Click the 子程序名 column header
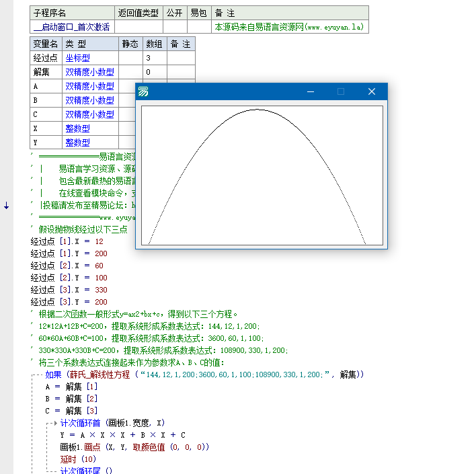This screenshot has height=474, width=476. tap(72, 13)
